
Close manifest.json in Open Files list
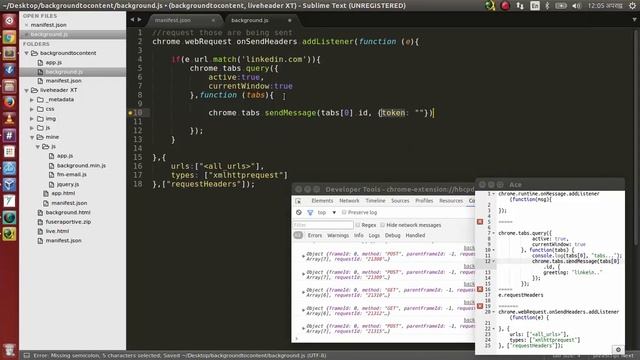coord(27,25)
